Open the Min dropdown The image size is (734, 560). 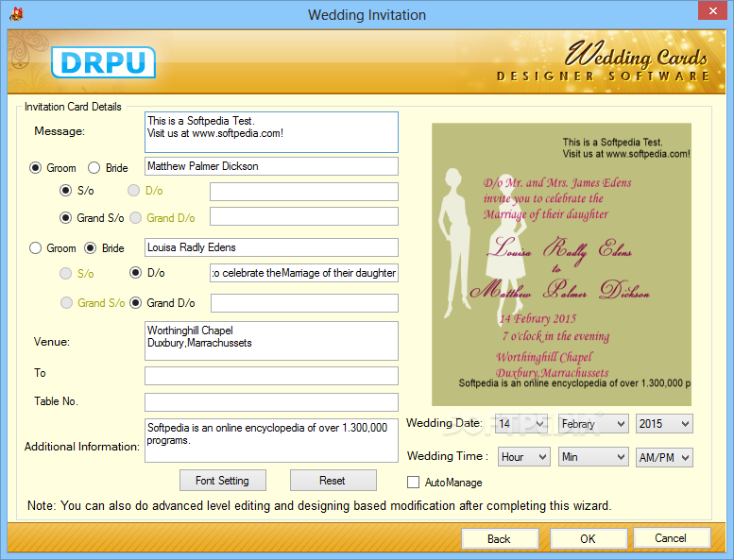593,457
